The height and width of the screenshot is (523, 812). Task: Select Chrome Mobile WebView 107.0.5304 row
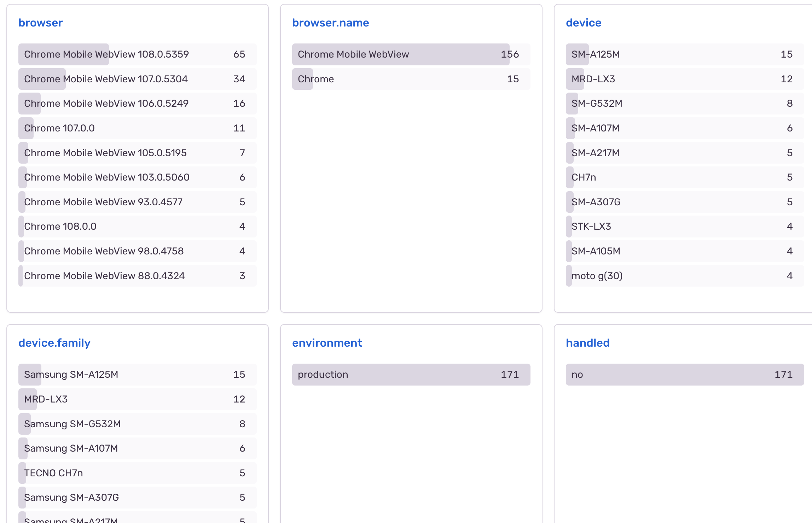click(137, 79)
